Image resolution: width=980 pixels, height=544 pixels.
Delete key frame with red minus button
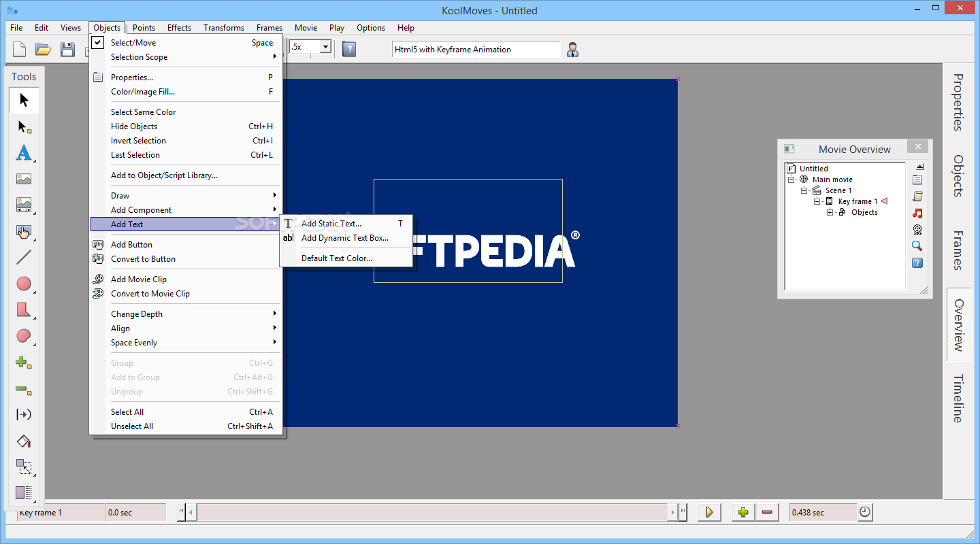coord(767,512)
